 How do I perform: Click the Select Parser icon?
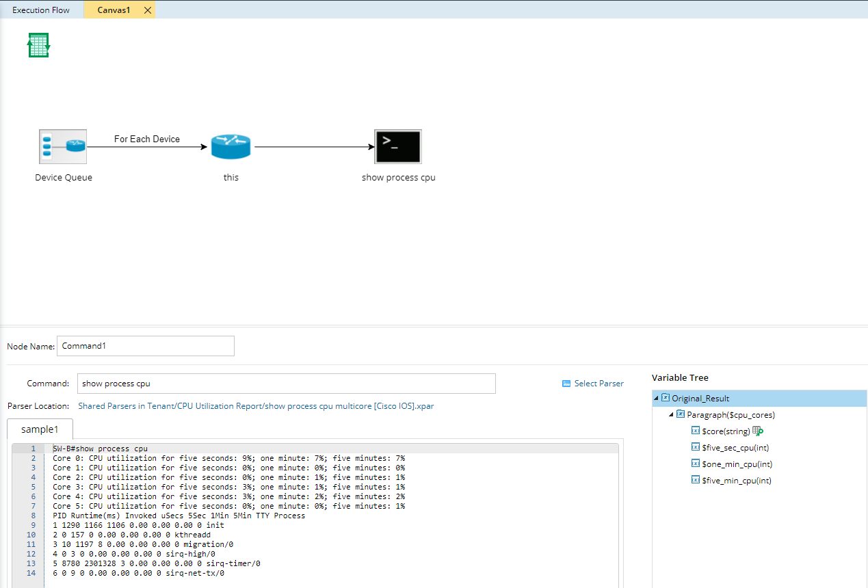[566, 384]
